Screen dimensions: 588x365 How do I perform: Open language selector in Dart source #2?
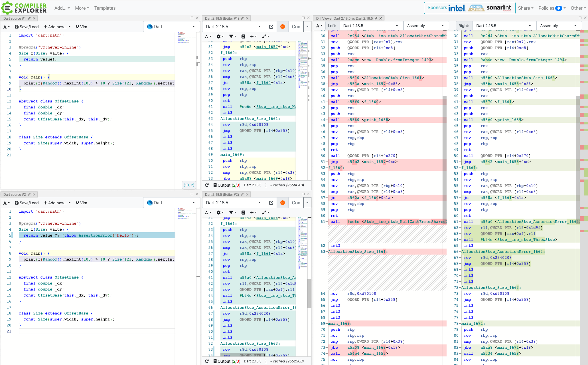coord(171,203)
